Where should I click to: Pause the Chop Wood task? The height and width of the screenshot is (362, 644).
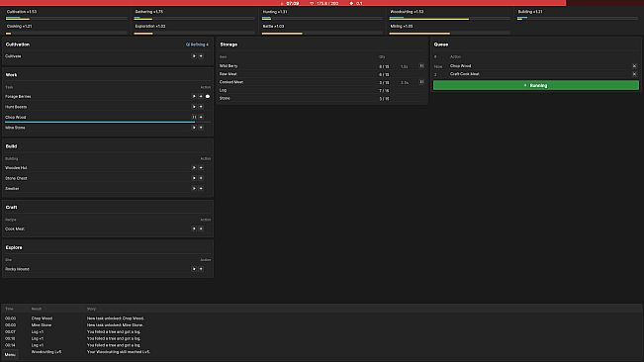coord(194,118)
